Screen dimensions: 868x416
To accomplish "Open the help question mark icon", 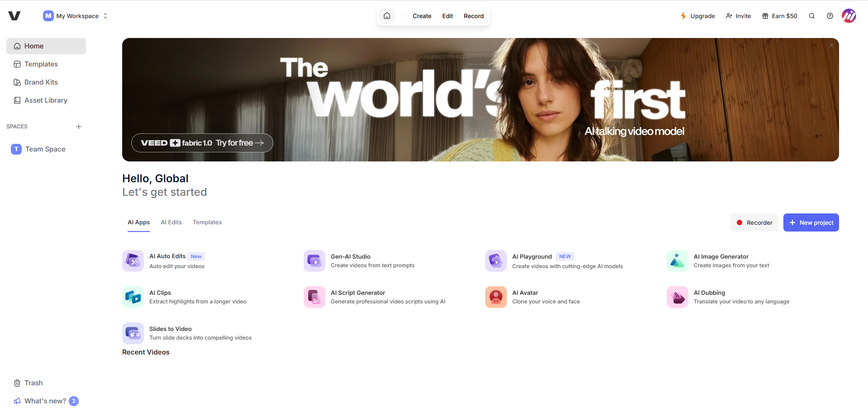I will [x=830, y=16].
